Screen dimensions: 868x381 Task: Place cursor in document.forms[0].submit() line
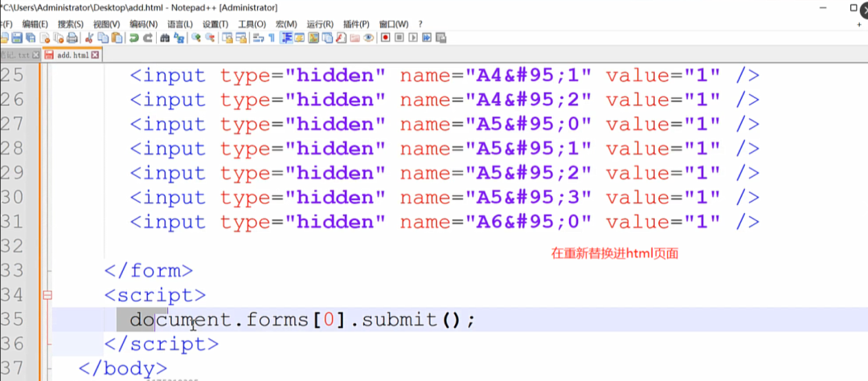[x=302, y=320]
